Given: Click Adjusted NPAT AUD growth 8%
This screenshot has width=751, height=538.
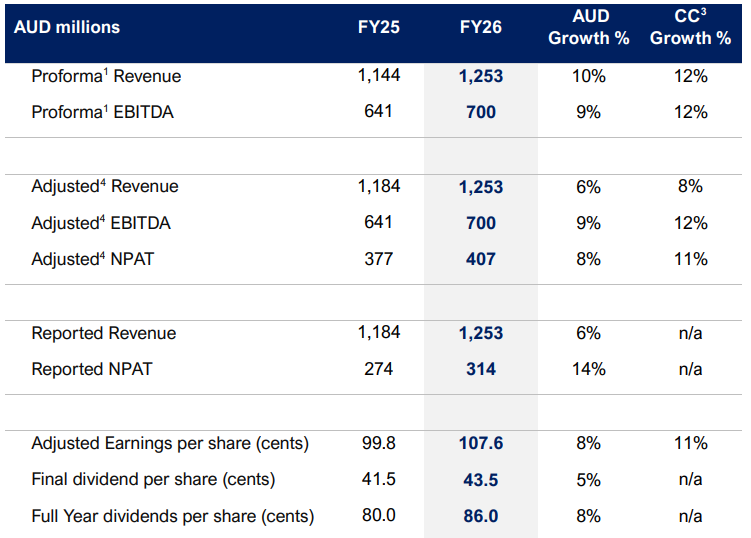Looking at the screenshot, I should click(x=589, y=259).
